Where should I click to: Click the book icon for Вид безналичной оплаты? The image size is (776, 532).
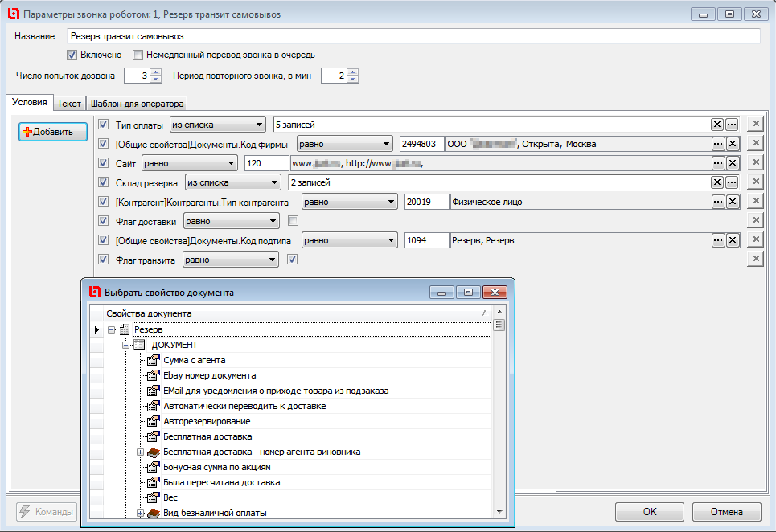coord(154,514)
